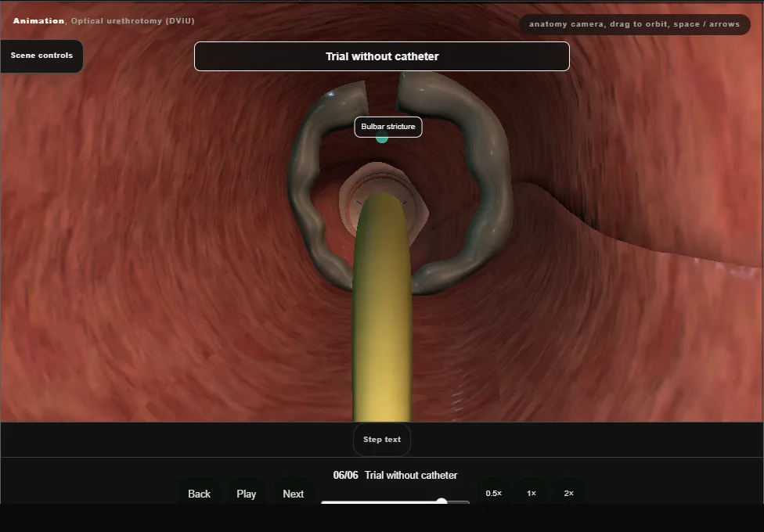This screenshot has height=532, width=764.
Task: Select the Bulbar stricture label
Action: pos(388,127)
